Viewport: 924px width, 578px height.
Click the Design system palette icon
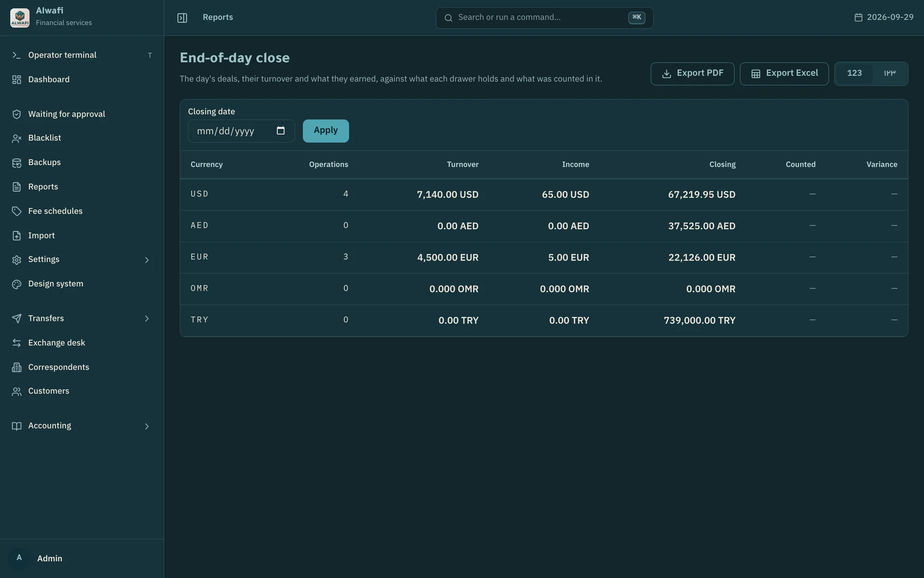tap(16, 284)
